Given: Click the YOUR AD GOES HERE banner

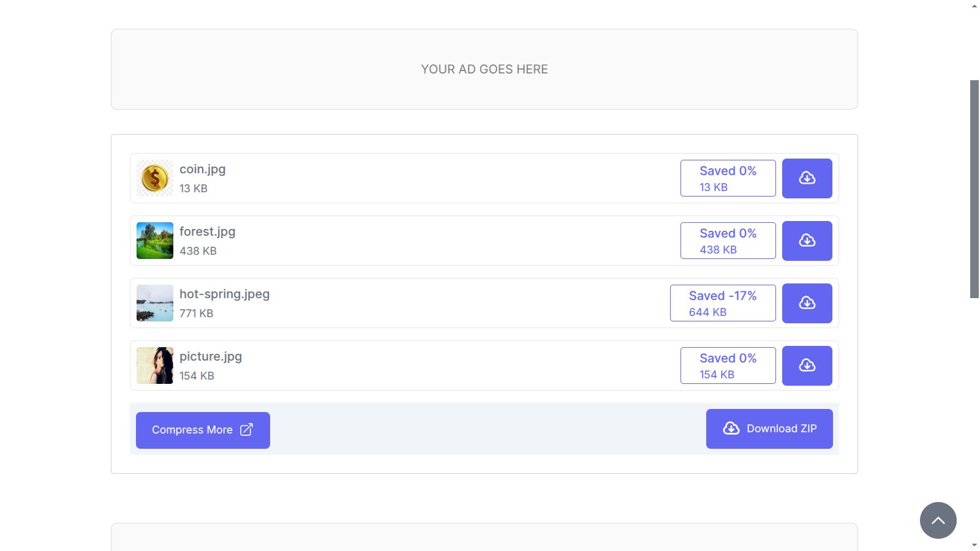Looking at the screenshot, I should pyautogui.click(x=484, y=69).
